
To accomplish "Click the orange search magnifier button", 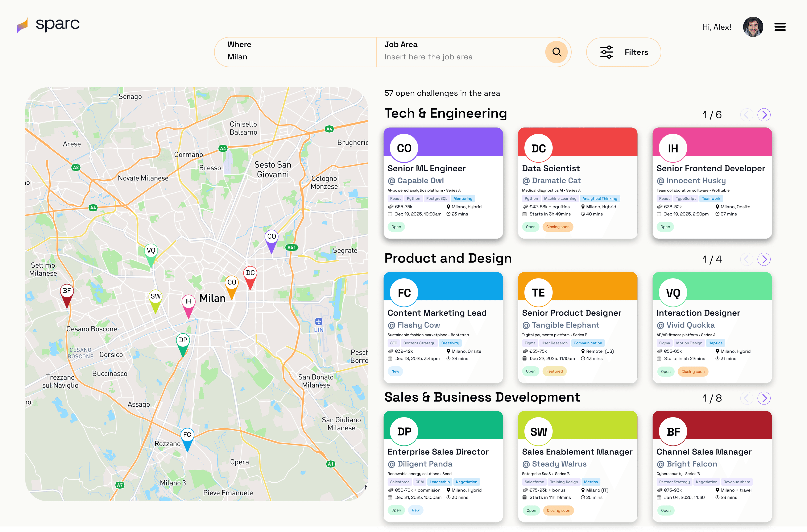I will pyautogui.click(x=556, y=52).
